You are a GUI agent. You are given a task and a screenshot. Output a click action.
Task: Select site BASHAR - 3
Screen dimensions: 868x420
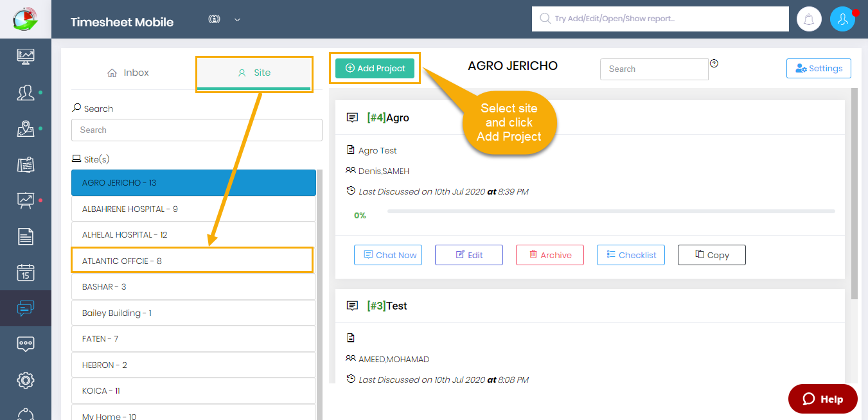193,287
